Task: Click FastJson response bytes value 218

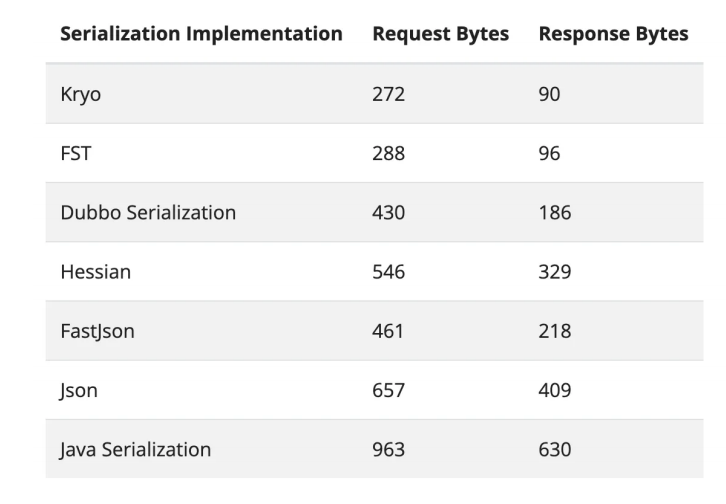Action: pyautogui.click(x=554, y=331)
